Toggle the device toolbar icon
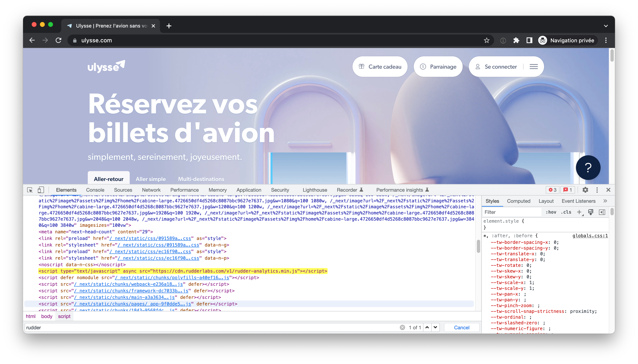This screenshot has height=364, width=638. tap(41, 190)
